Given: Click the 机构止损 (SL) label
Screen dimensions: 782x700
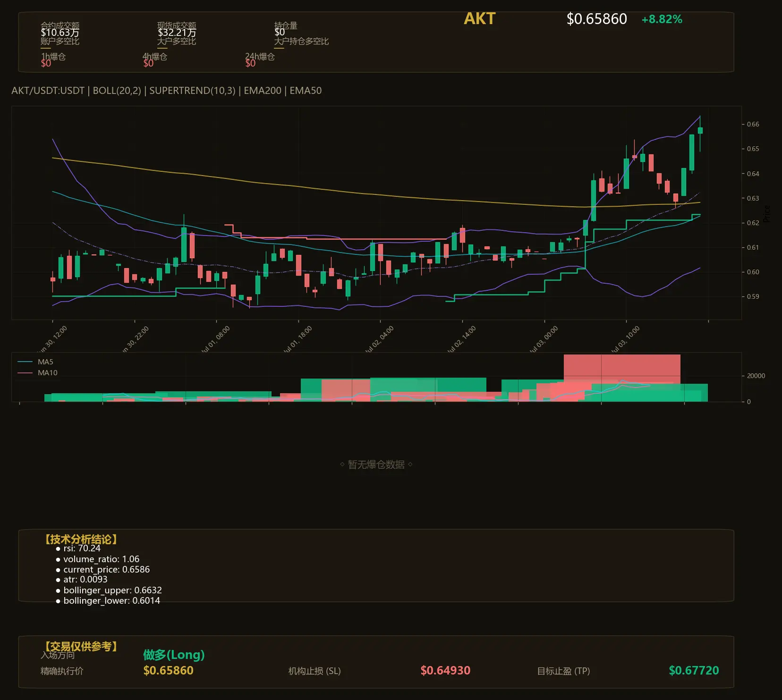Looking at the screenshot, I should [314, 671].
